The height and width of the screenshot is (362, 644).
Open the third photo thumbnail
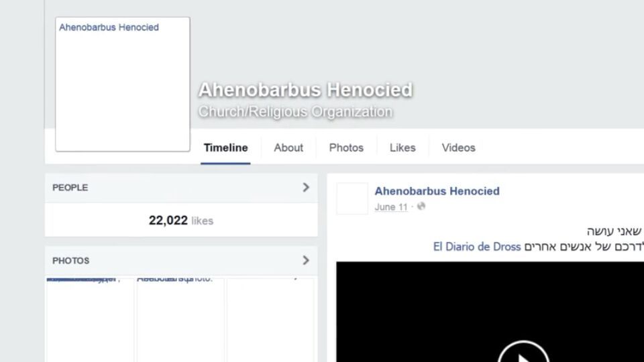270,320
